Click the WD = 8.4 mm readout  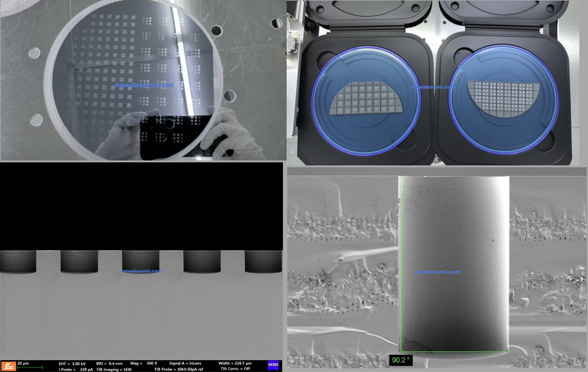coord(108,363)
